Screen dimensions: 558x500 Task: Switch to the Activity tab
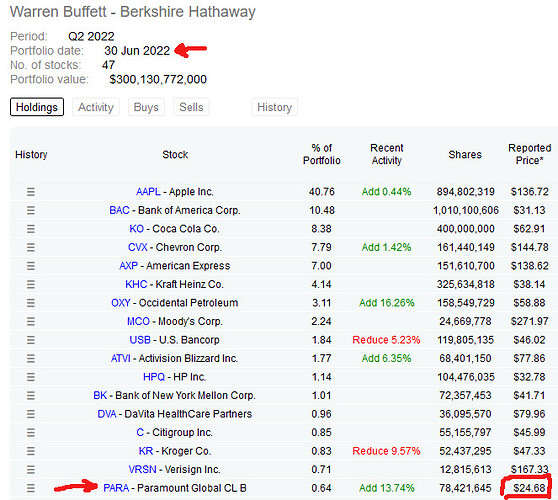(x=96, y=107)
